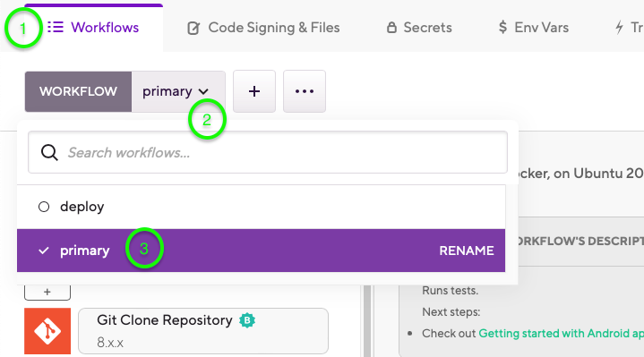Click the Workflows list icon
This screenshot has height=357, width=644.
[56, 28]
